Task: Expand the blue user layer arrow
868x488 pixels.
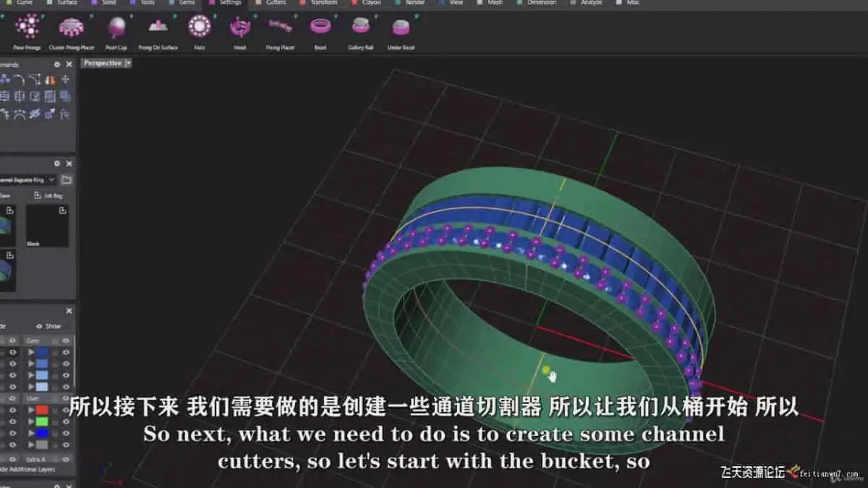Action: point(31,433)
